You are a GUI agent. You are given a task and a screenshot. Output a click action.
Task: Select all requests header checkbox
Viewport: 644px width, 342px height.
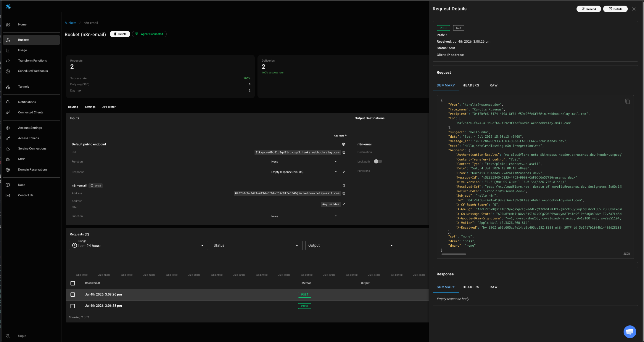click(x=73, y=283)
